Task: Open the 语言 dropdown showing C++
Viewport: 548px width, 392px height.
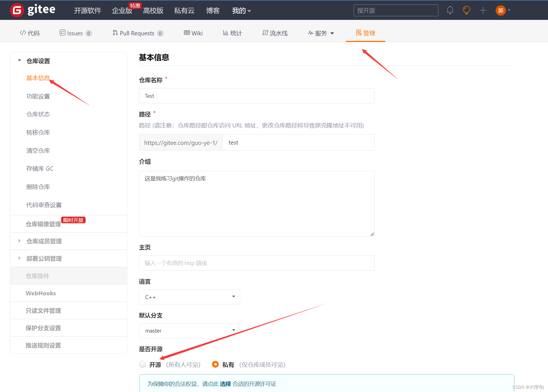Action: [189, 297]
